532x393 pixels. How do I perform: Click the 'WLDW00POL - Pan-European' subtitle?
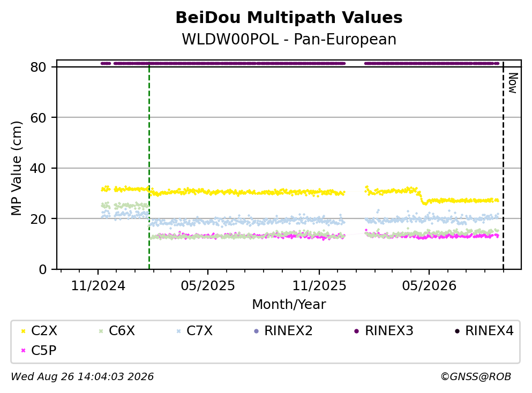click(289, 39)
